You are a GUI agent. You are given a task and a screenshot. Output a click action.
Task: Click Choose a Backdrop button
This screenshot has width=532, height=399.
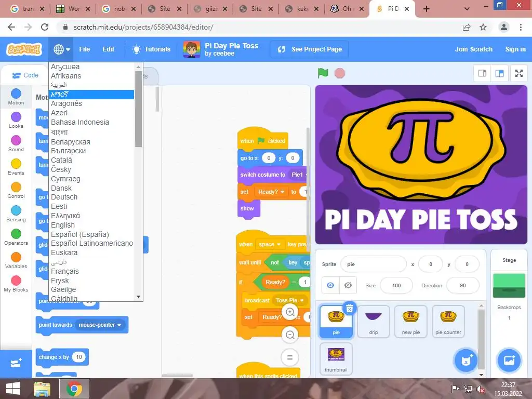coord(509,360)
